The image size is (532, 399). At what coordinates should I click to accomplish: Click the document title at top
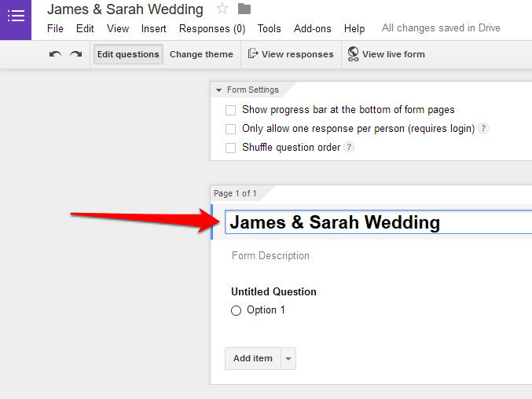125,9
